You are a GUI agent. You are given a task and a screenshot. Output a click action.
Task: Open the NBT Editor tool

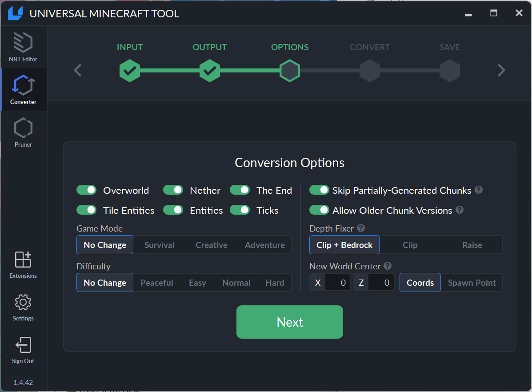[x=23, y=47]
